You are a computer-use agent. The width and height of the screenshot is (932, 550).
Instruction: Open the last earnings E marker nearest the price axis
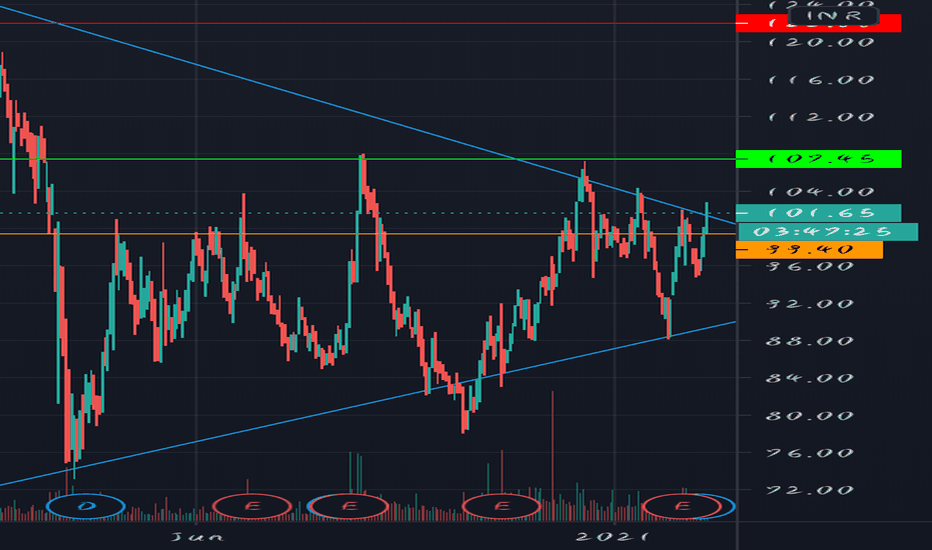click(x=682, y=507)
